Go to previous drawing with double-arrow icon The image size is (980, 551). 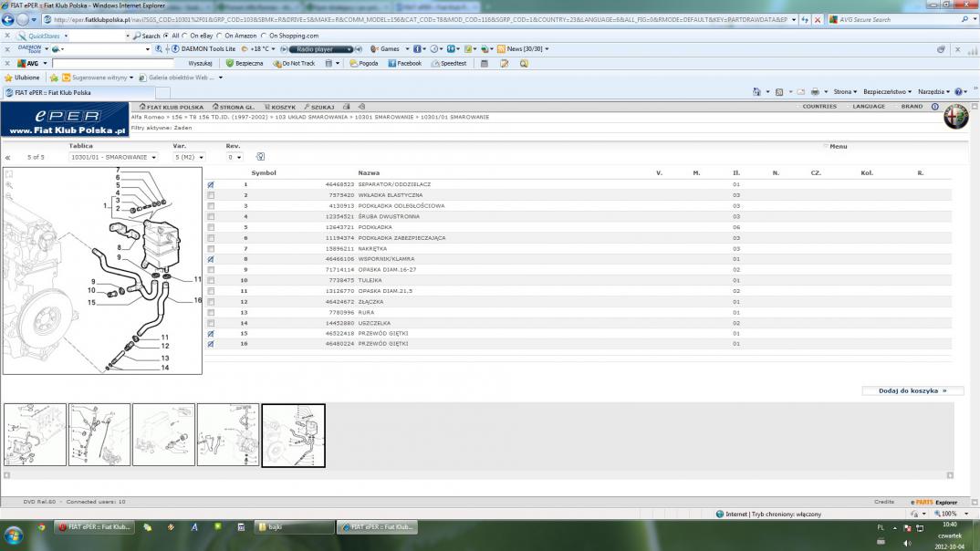pos(8,158)
